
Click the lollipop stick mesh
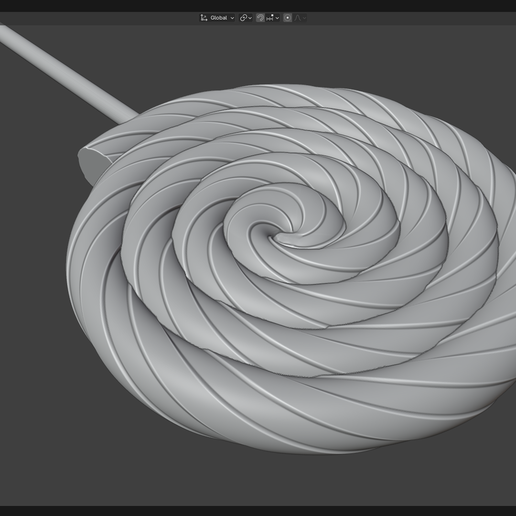(67, 73)
